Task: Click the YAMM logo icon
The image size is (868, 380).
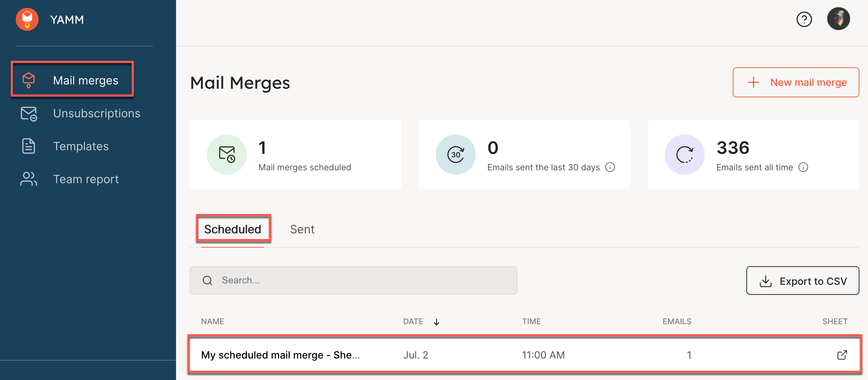Action: point(27,19)
